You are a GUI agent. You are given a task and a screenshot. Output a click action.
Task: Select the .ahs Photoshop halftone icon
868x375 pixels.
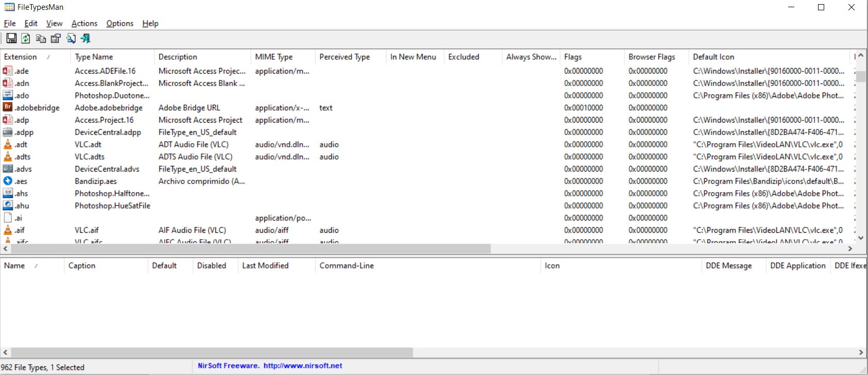(8, 193)
